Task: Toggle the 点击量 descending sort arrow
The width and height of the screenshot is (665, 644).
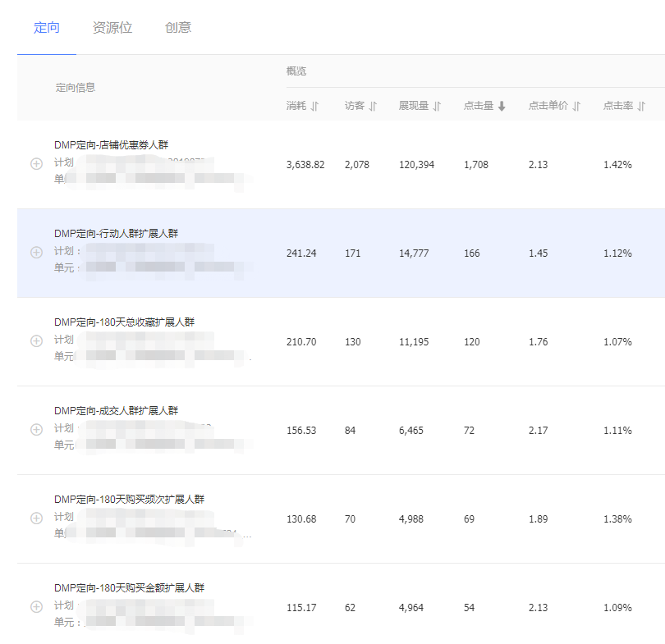Action: point(502,106)
